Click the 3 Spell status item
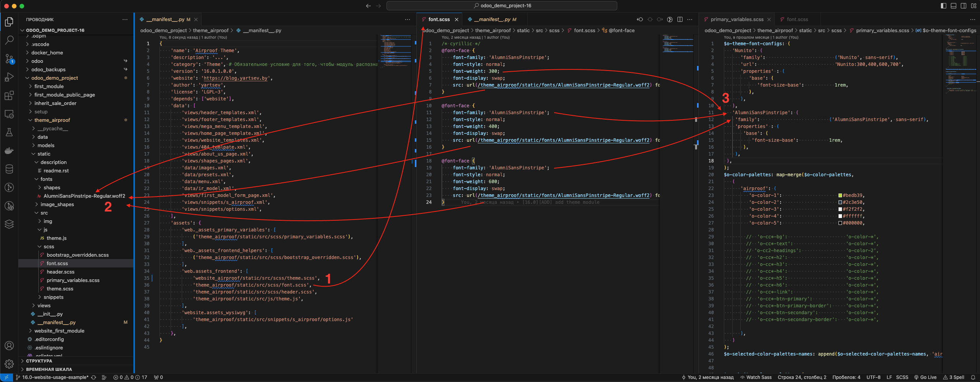This screenshot has width=980, height=382. tap(954, 377)
